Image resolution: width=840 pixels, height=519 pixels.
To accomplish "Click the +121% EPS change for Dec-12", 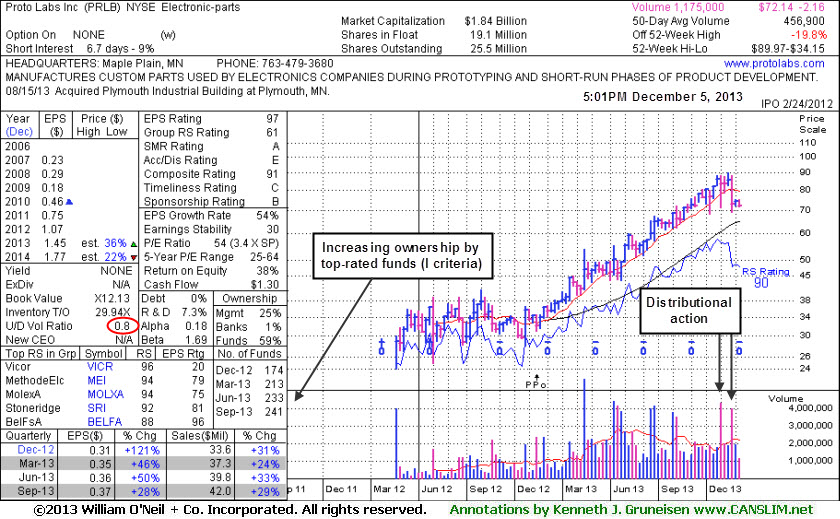I will (x=141, y=450).
